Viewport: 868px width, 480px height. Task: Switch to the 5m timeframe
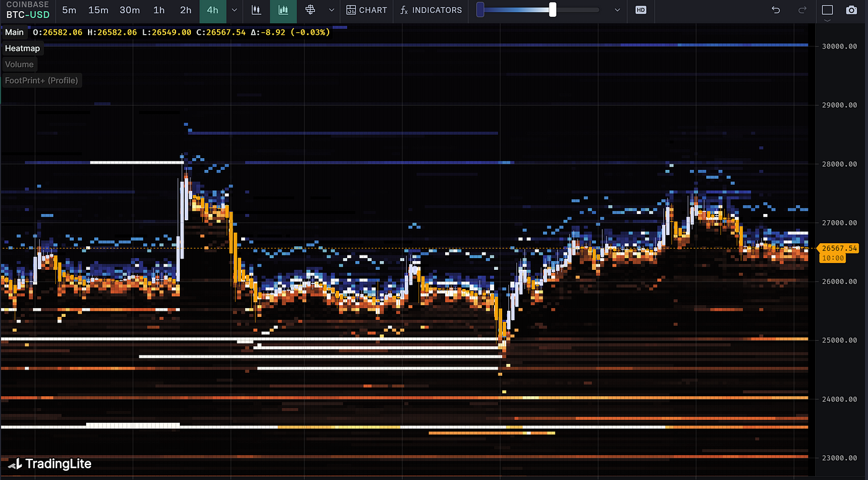[69, 10]
